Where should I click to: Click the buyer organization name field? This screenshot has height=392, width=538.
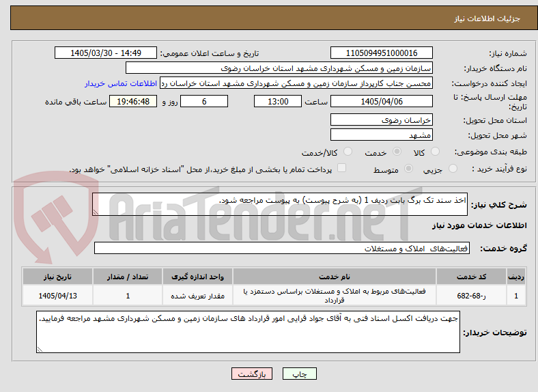[x=279, y=68]
